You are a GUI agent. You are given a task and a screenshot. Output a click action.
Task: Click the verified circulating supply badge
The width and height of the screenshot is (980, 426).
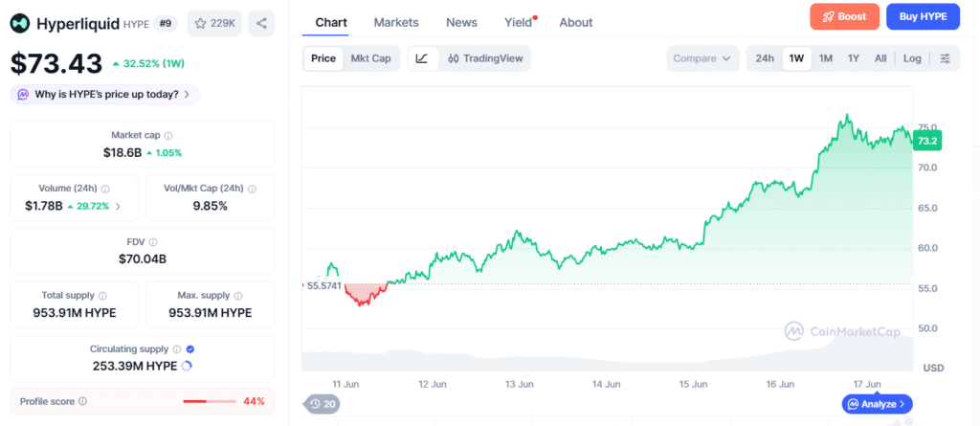(x=190, y=349)
